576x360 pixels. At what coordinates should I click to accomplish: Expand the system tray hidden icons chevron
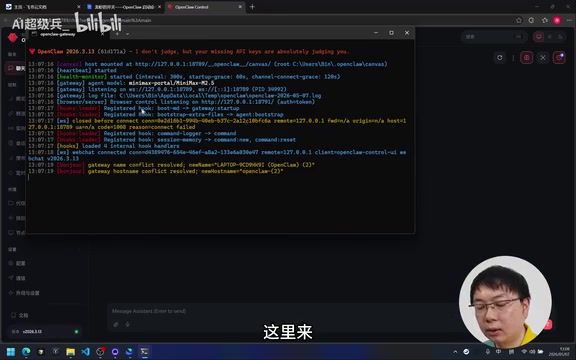pos(455,352)
